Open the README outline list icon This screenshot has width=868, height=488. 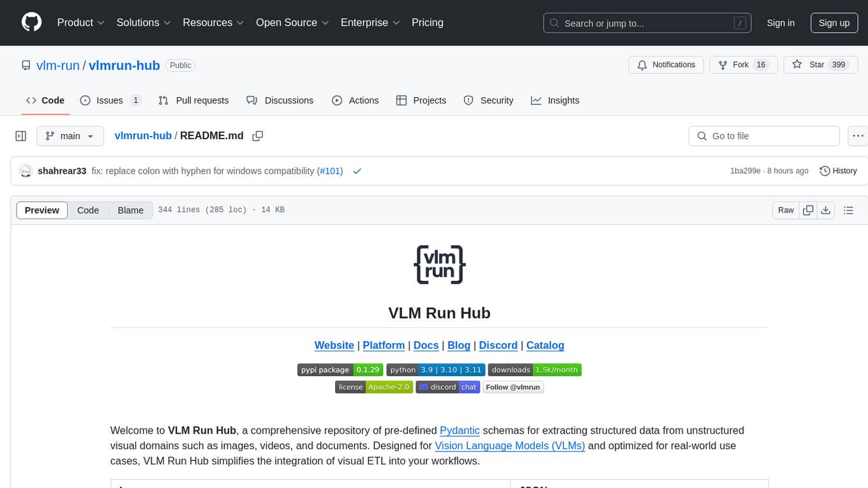pos(848,210)
